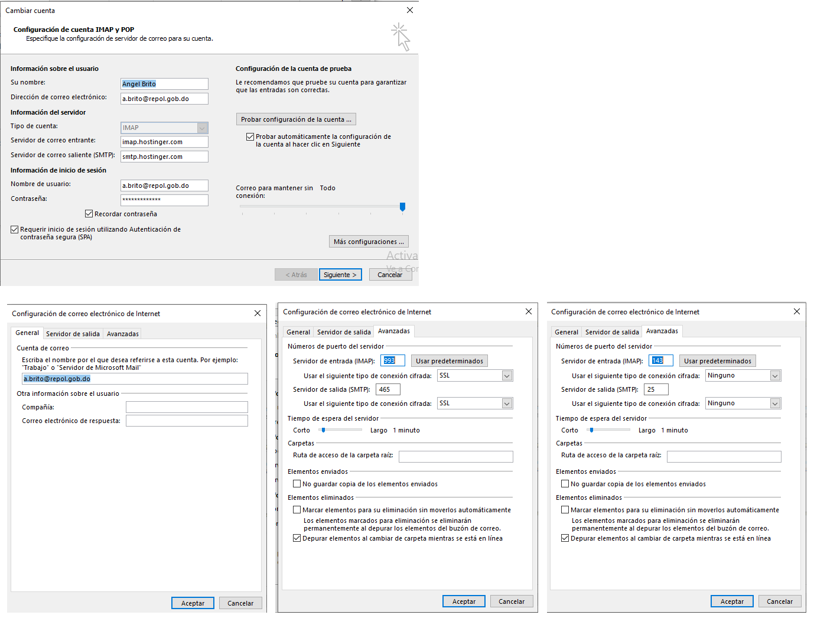Disable automatic account test on Siguiente
814x644 pixels.
(x=250, y=136)
